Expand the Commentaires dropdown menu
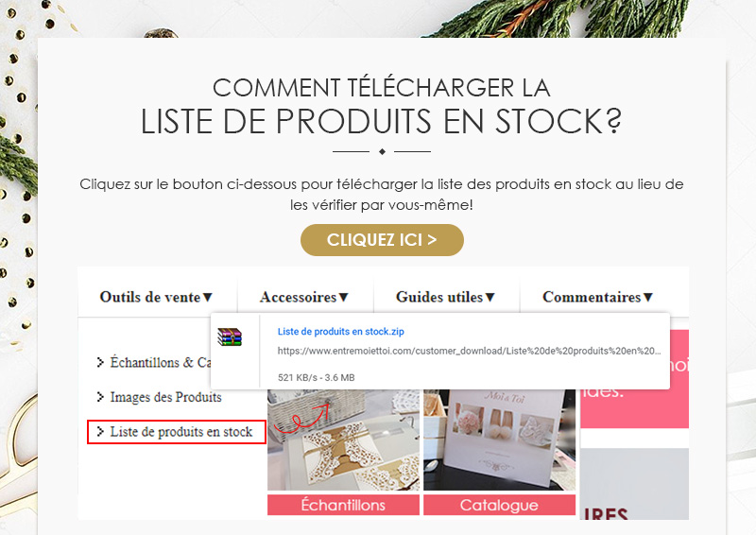Image resolution: width=756 pixels, height=535 pixels. point(597,297)
